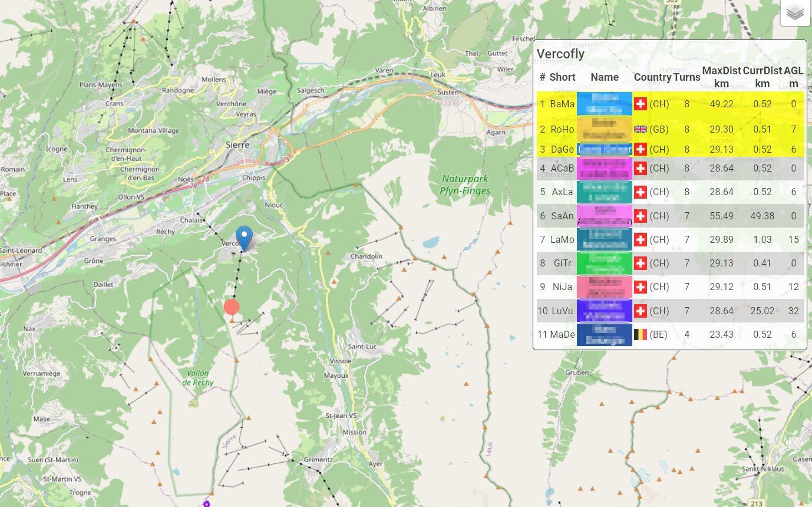This screenshot has width=812, height=507.
Task: Click the Short column header
Action: pyautogui.click(x=562, y=77)
